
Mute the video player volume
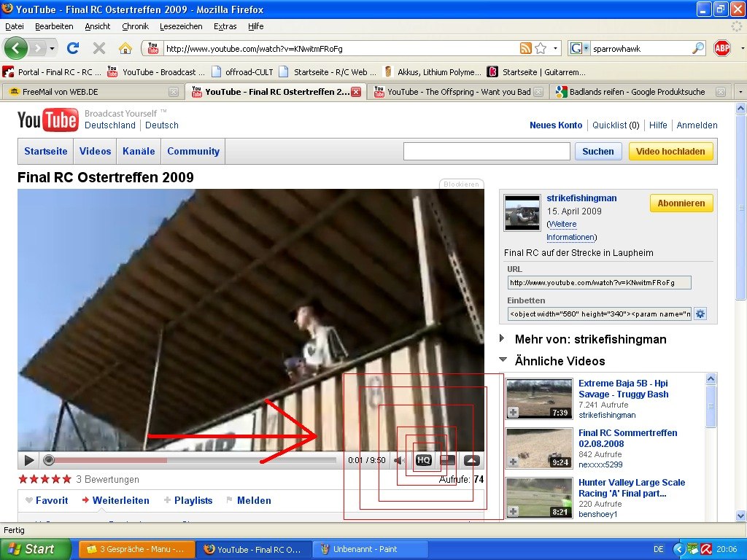point(400,460)
